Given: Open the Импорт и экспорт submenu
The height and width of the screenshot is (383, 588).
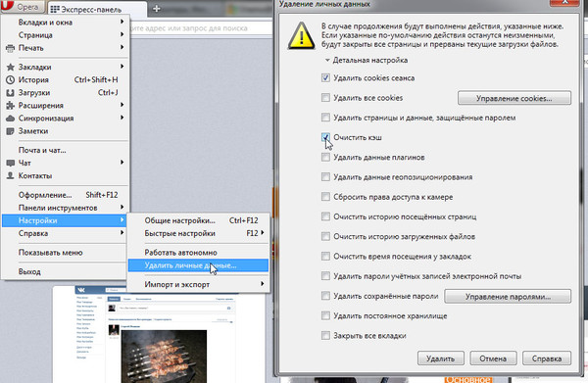Looking at the screenshot, I should point(198,284).
